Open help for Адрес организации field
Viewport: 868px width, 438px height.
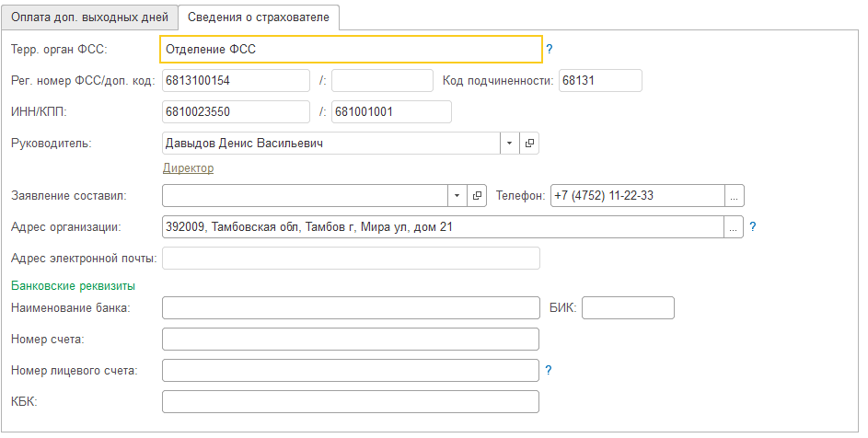753,226
